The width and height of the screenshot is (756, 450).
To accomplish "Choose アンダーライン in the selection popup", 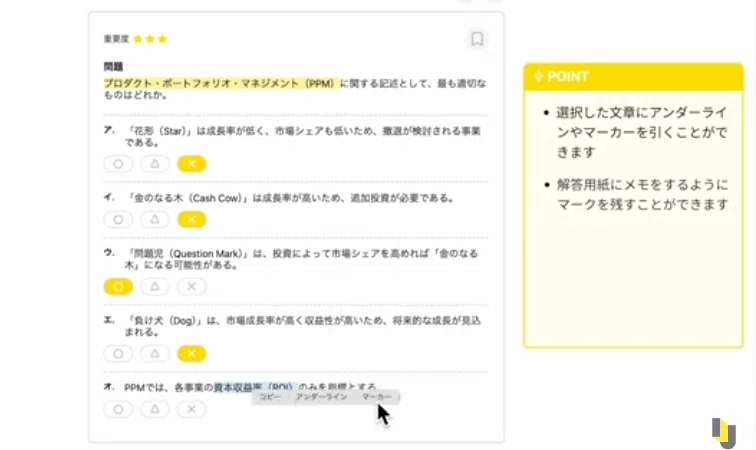I will [321, 397].
